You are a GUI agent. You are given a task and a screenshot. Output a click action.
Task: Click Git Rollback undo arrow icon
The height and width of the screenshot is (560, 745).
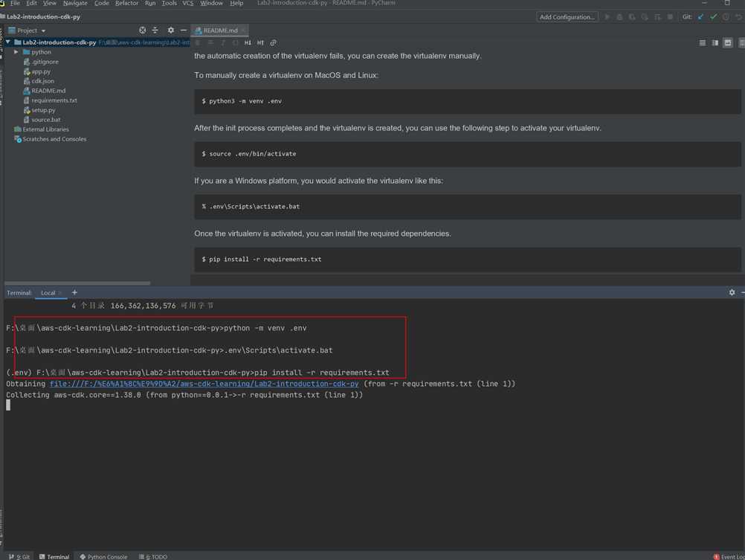pos(739,16)
